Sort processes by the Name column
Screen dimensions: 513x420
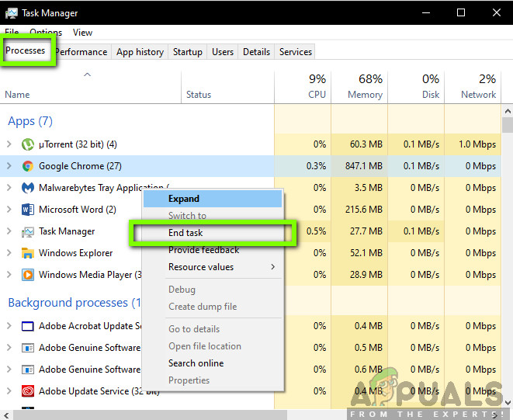coord(91,88)
